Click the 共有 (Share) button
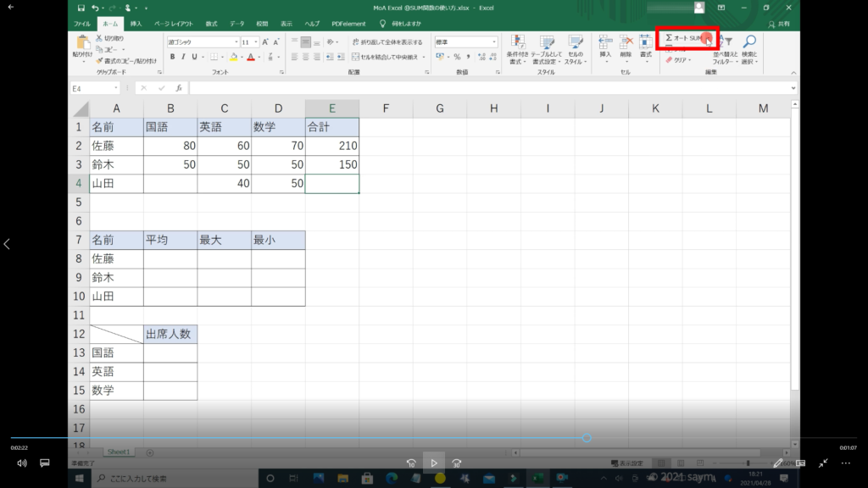868x488 pixels. pos(782,25)
